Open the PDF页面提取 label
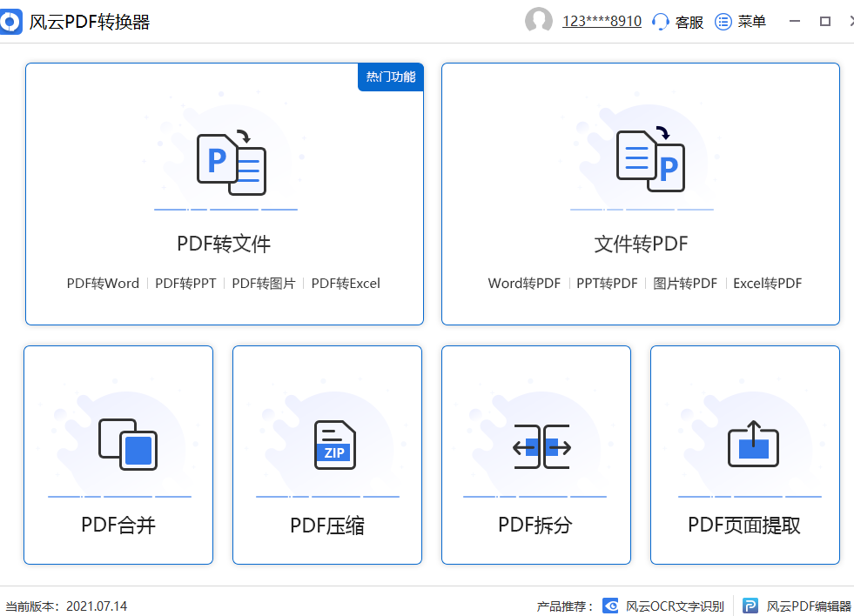 (744, 526)
